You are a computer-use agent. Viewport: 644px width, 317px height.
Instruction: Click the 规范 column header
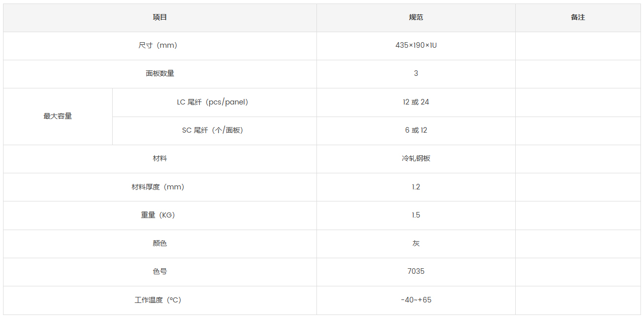coord(416,18)
